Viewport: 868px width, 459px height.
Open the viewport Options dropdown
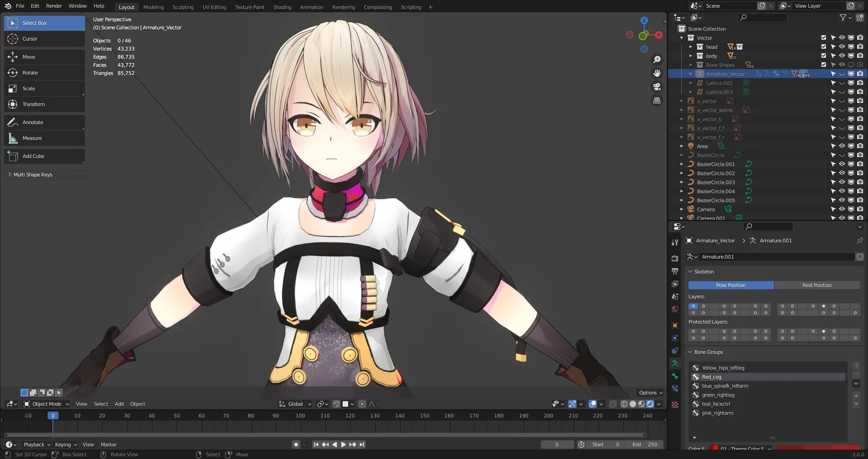[650, 392]
